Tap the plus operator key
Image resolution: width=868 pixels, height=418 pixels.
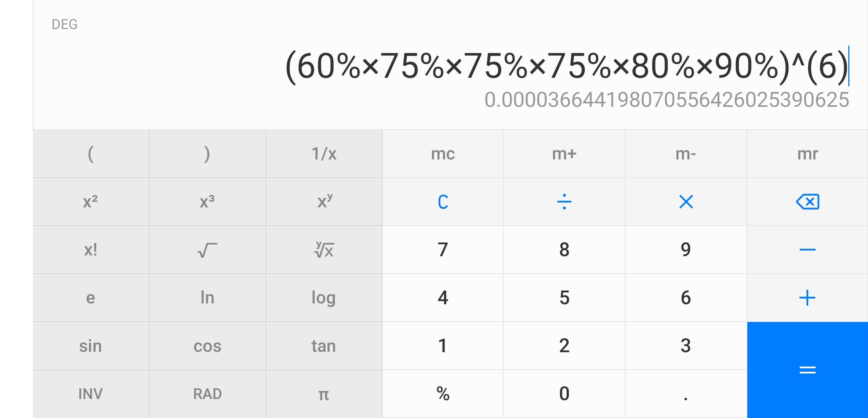click(807, 298)
